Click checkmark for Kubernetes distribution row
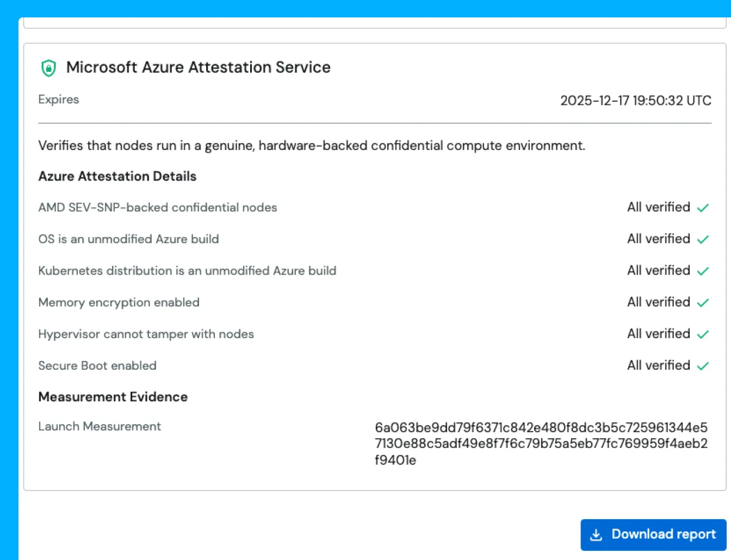Image resolution: width=731 pixels, height=560 pixels. [x=703, y=271]
